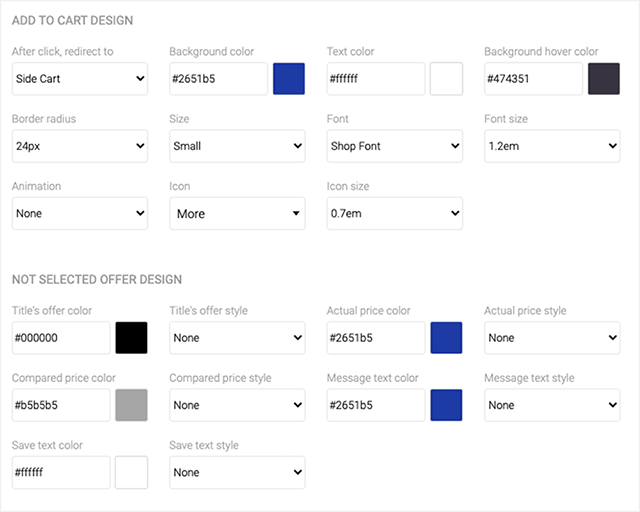Viewport: 640px width, 512px height.
Task: Open the Title's offer style dropdown
Action: (x=237, y=338)
